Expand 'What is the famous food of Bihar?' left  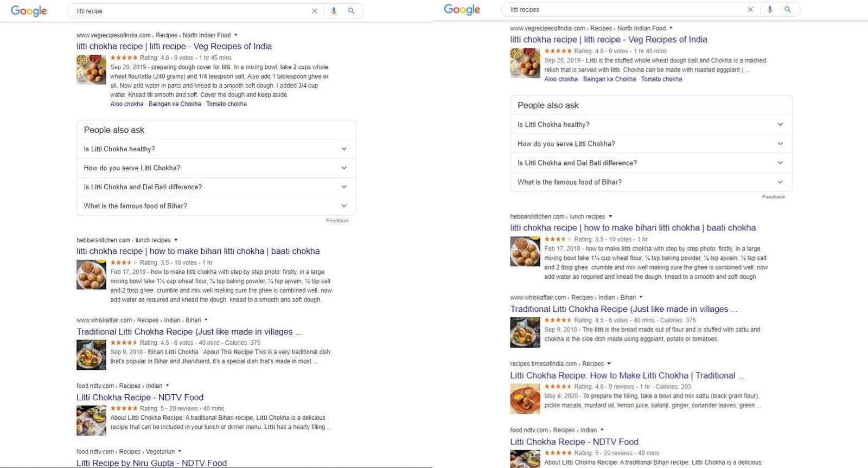pos(216,206)
